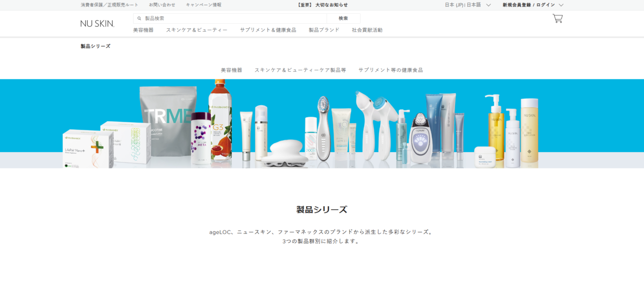Click the TRME pouch in banner
Image resolution: width=644 pixels, height=283 pixels.
167,121
